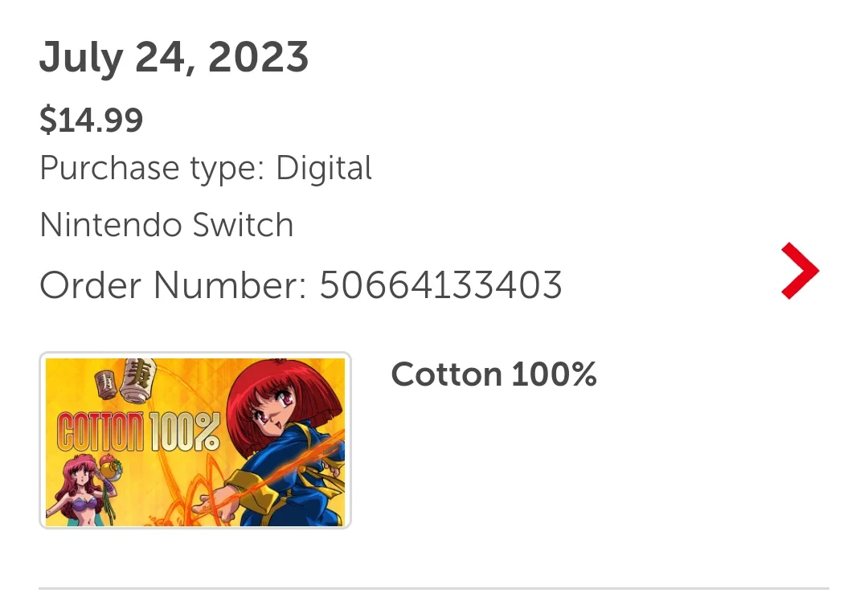This screenshot has height=601, width=868.
Task: Open the Cotton 100% game thumbnail
Action: coord(194,440)
